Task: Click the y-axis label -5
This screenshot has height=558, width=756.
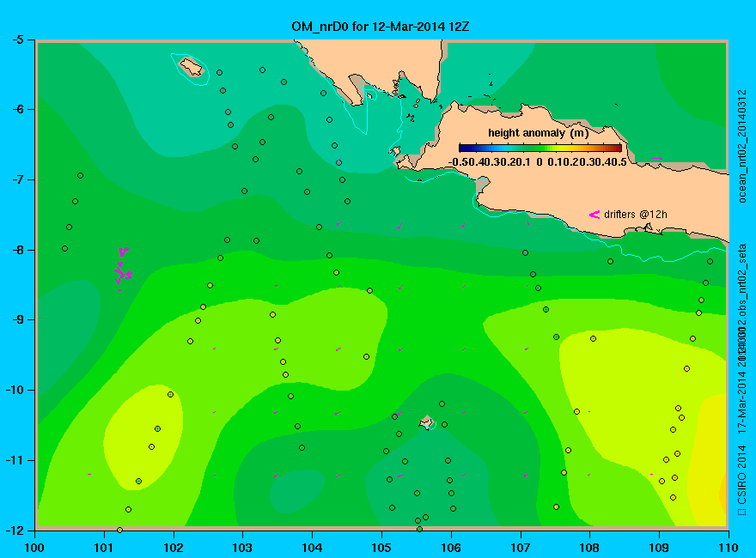Action: 17,39
